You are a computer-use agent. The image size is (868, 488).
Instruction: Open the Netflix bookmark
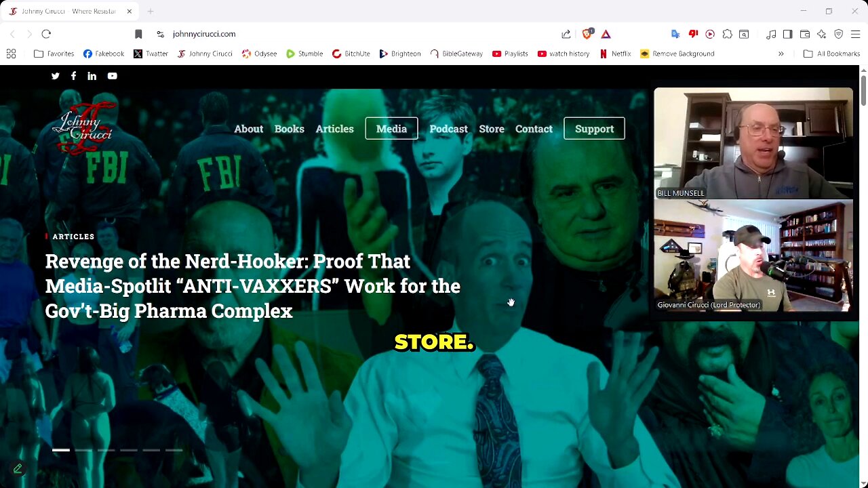point(615,54)
